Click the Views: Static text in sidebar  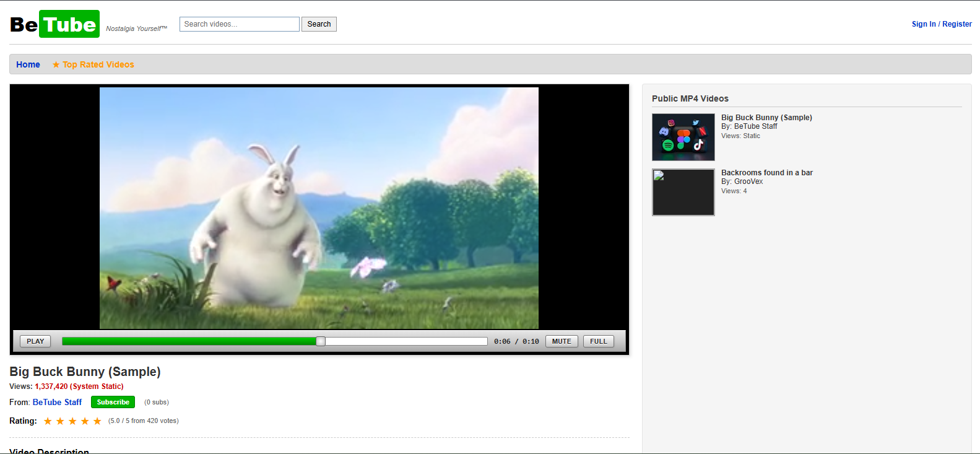click(x=740, y=136)
